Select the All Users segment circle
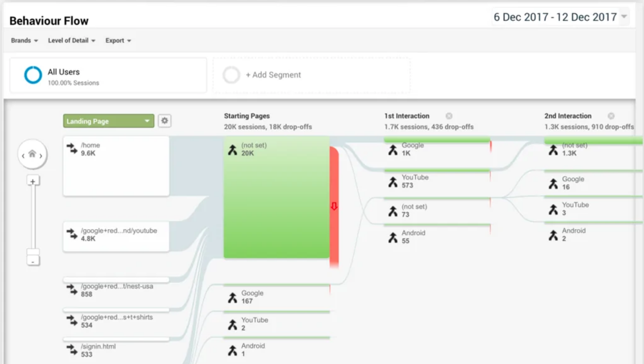Screen dimensions: 644x364 [33, 75]
